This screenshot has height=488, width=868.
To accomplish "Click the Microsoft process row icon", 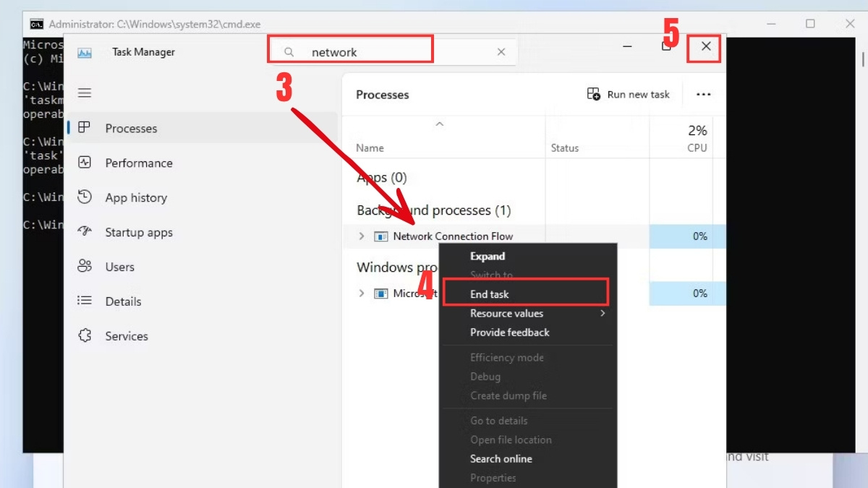I will click(x=381, y=294).
